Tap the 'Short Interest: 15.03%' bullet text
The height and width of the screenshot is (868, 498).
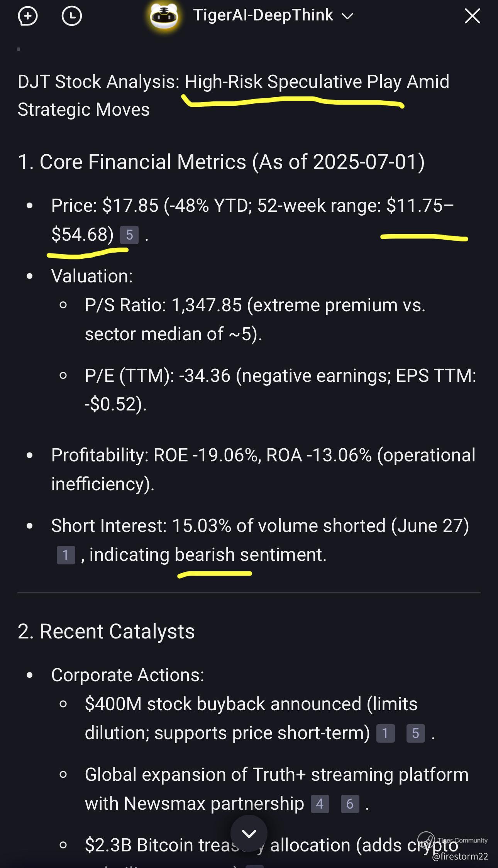click(x=260, y=526)
